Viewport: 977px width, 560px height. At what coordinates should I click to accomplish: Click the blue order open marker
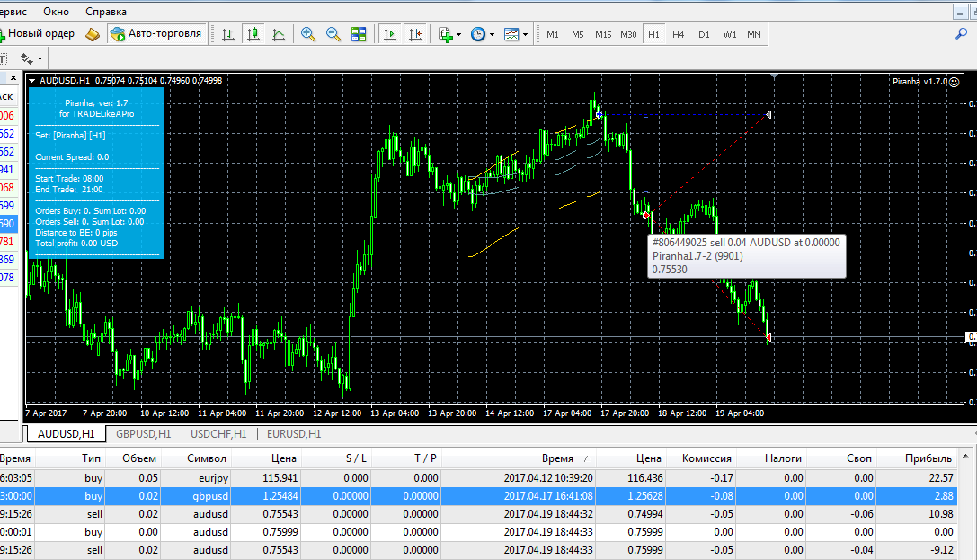[x=599, y=115]
